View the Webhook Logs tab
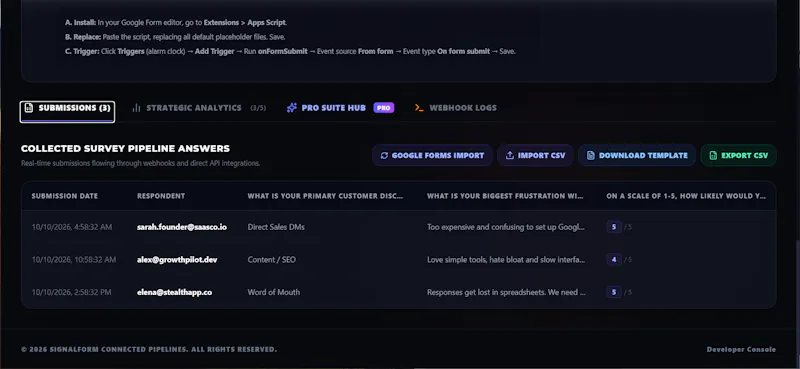 coord(456,108)
